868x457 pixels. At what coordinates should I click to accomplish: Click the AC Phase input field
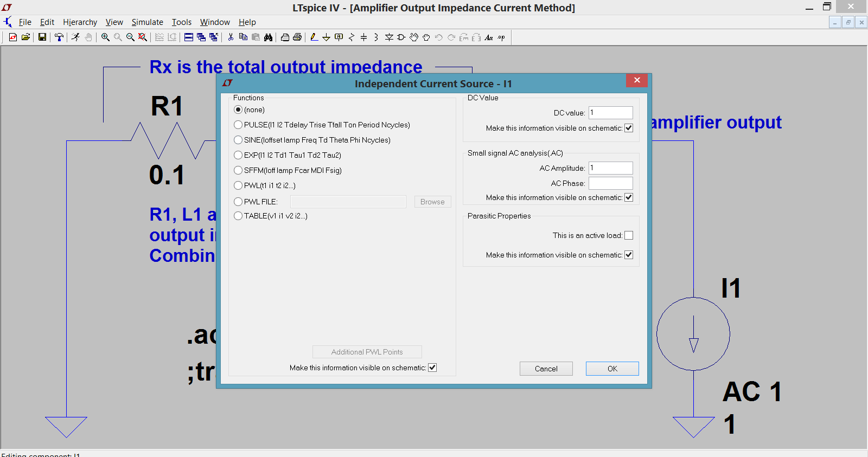tap(611, 183)
